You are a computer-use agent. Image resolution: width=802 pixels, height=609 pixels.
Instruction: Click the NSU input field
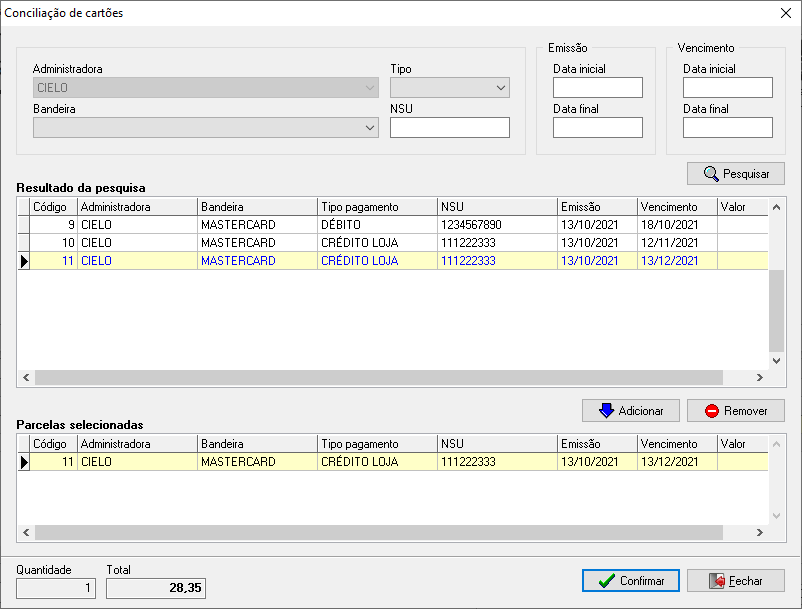click(x=449, y=128)
